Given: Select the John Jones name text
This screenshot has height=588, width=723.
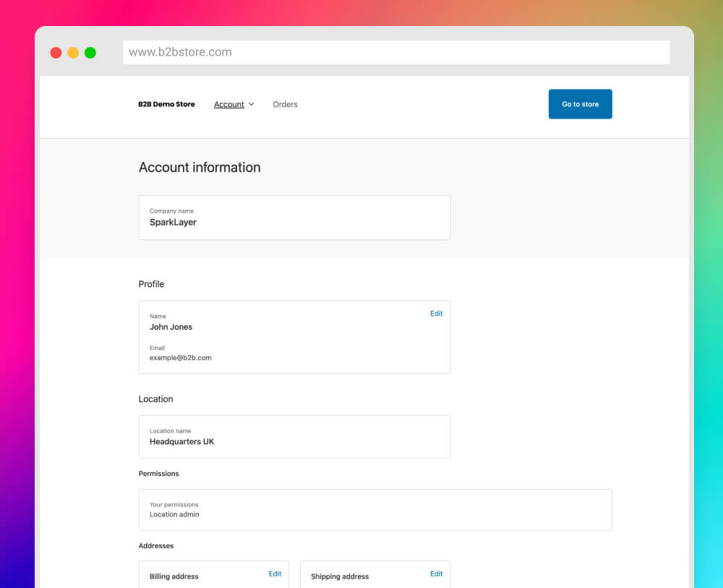Looking at the screenshot, I should (x=171, y=327).
